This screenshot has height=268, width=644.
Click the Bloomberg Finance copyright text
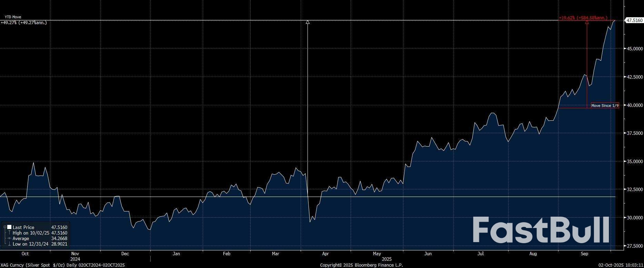pos(361,265)
